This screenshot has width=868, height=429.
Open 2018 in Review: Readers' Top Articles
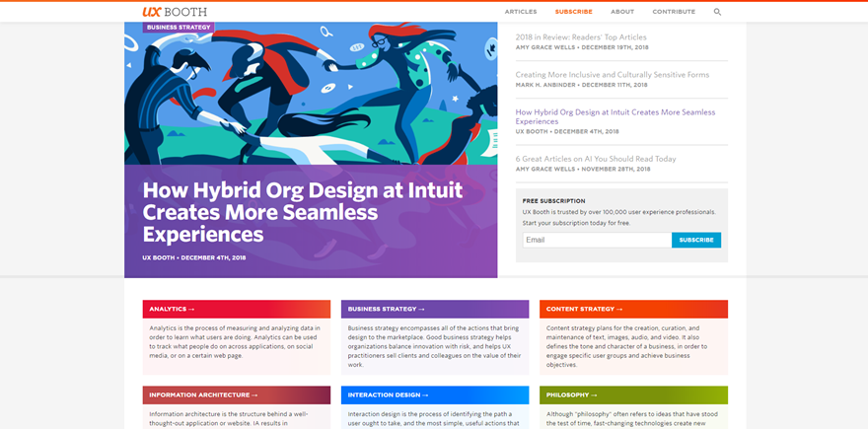coord(581,37)
